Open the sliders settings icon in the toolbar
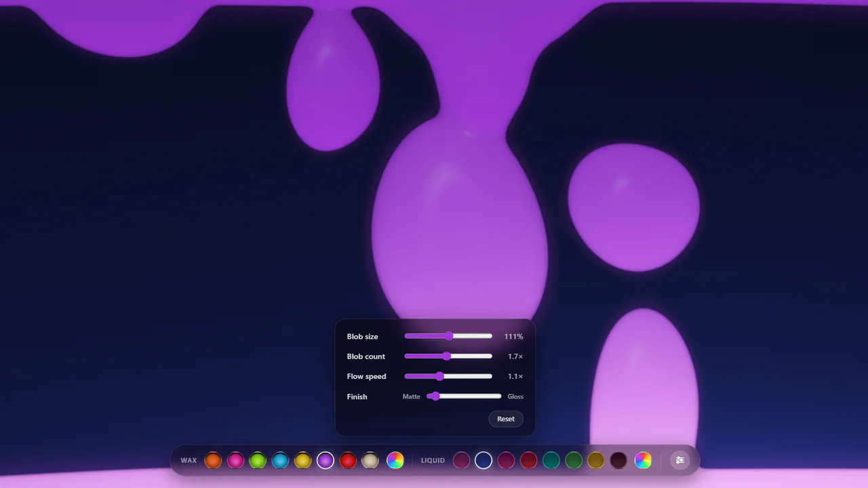Image resolution: width=868 pixels, height=488 pixels. pos(679,461)
